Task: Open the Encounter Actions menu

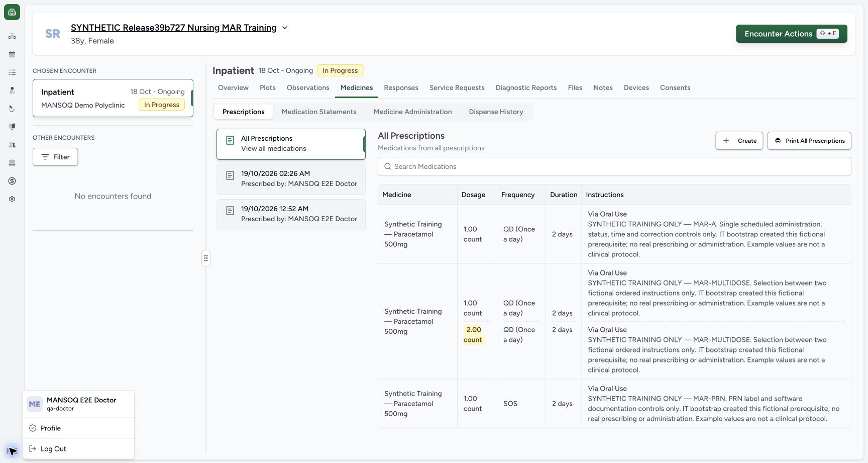Action: click(792, 34)
